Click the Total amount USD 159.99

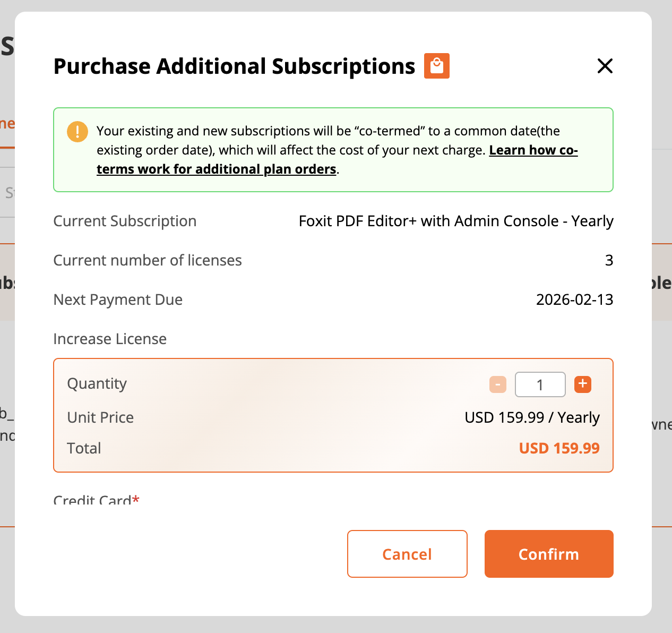pos(559,448)
